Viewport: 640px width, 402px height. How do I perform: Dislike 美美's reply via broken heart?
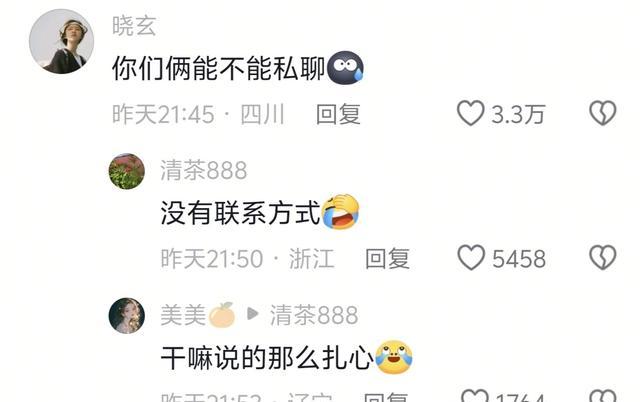click(x=603, y=395)
